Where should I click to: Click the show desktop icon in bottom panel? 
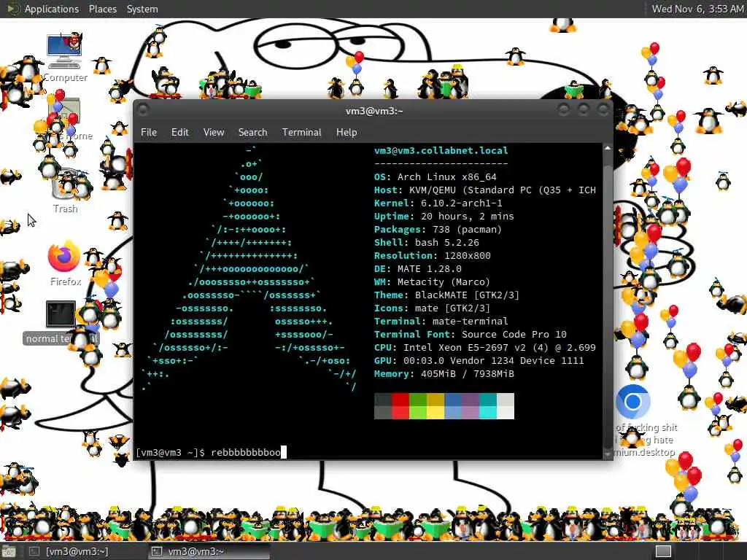9,551
